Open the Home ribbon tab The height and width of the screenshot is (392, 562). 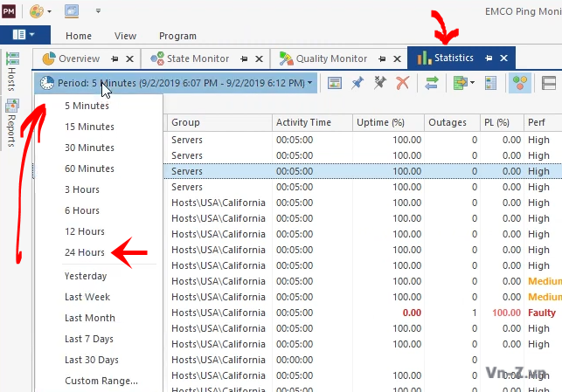79,36
